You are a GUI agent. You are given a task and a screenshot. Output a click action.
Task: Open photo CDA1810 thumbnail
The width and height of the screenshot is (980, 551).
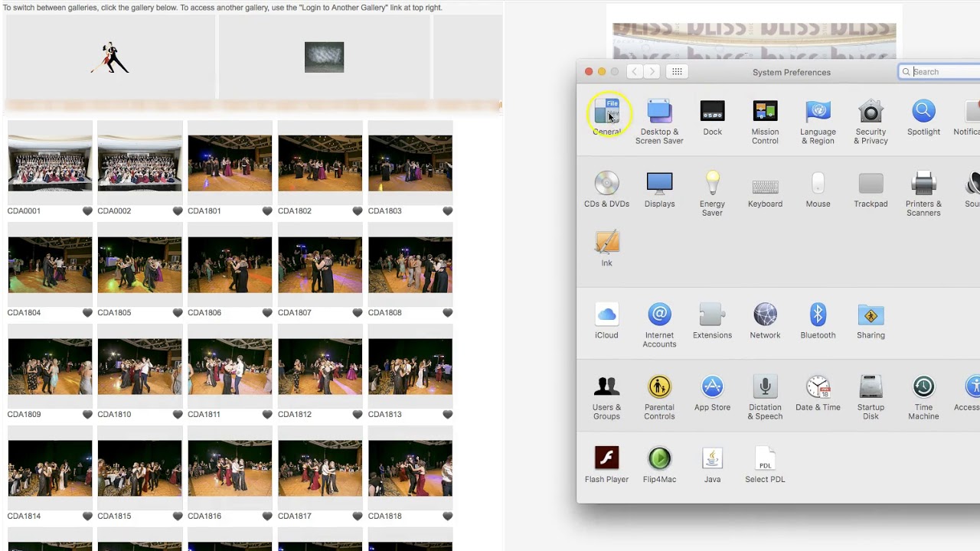(x=139, y=367)
